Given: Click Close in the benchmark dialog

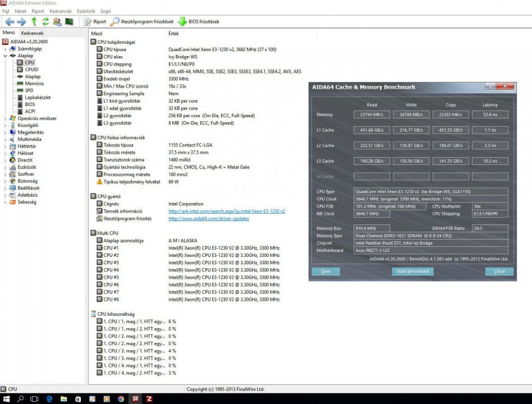Looking at the screenshot, I should (499, 272).
